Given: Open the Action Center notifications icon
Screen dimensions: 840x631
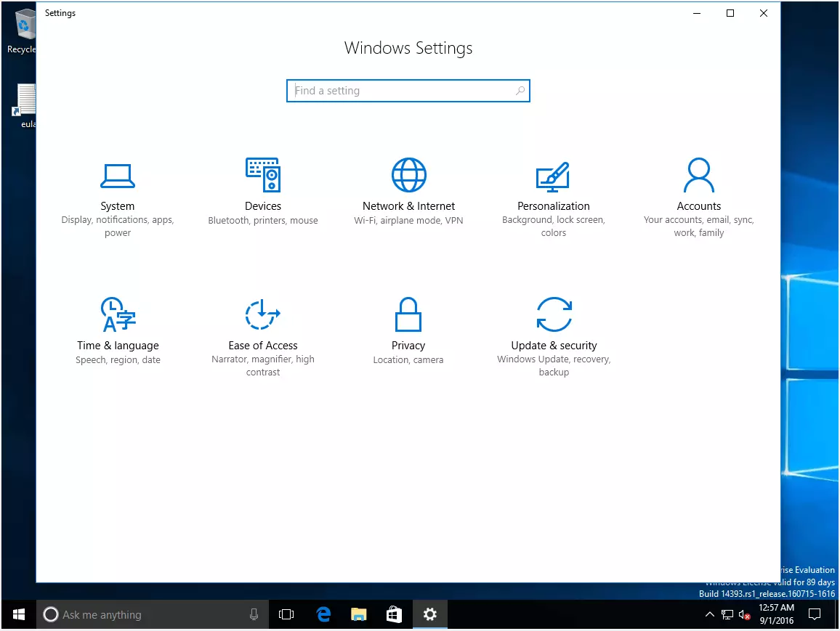Looking at the screenshot, I should [x=815, y=614].
